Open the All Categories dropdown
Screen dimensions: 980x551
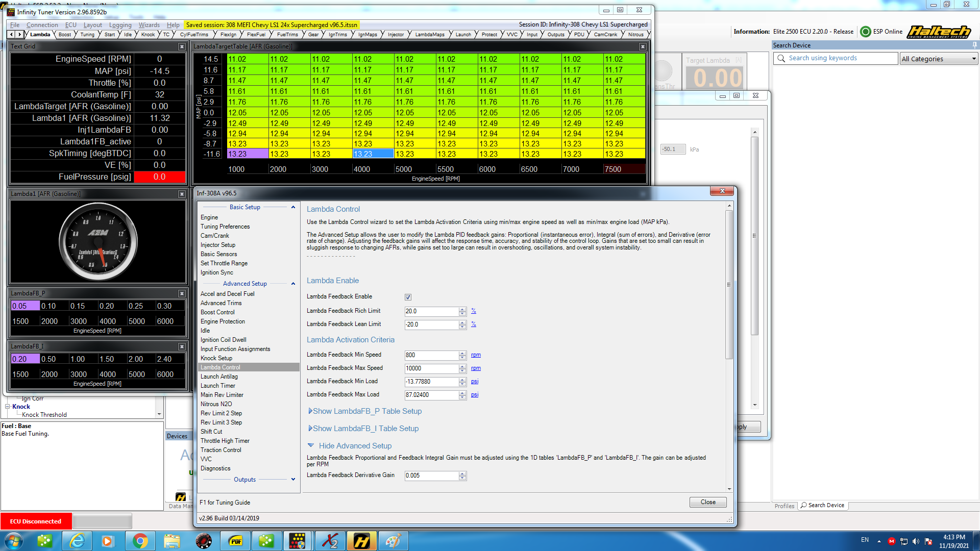[x=939, y=59]
